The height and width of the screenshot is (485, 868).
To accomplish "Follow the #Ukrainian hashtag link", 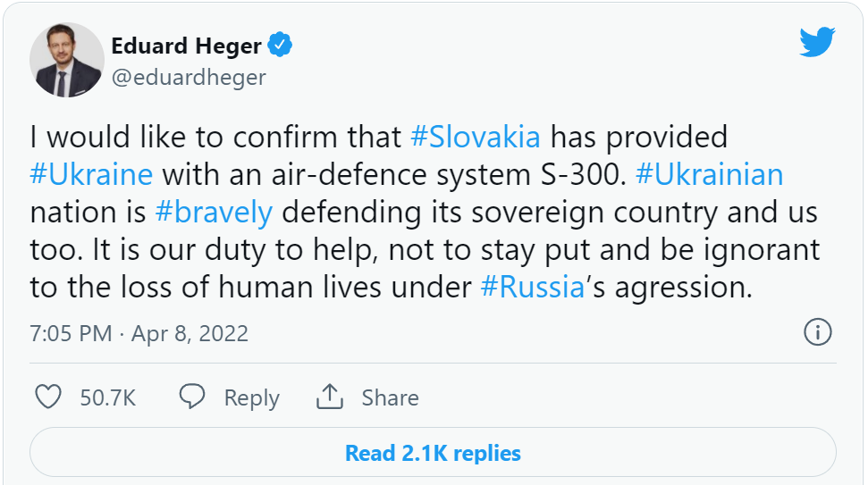I will [709, 173].
